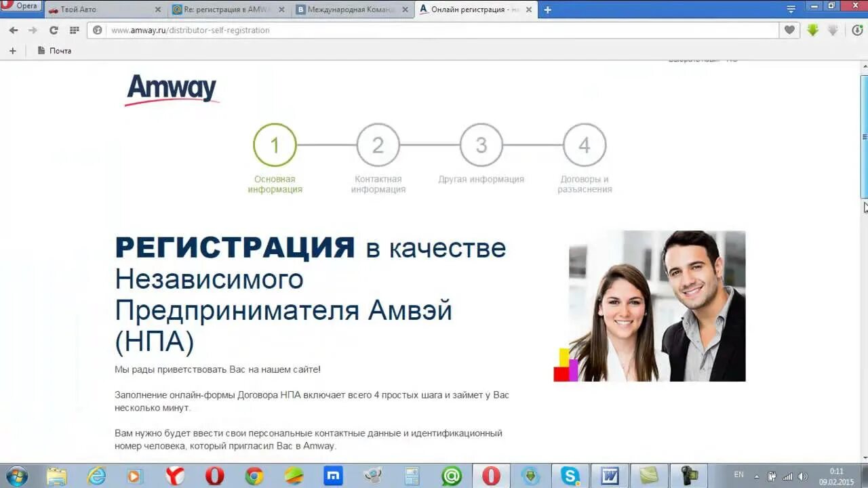The height and width of the screenshot is (488, 868).
Task: Click scrollbar down arrow
Action: click(864, 457)
